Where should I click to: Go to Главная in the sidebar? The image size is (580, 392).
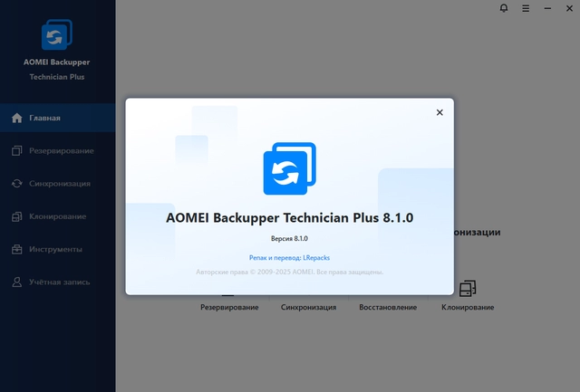click(58, 118)
